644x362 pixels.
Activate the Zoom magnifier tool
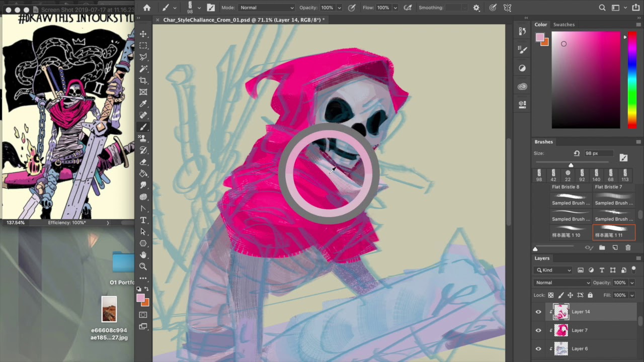tap(143, 266)
